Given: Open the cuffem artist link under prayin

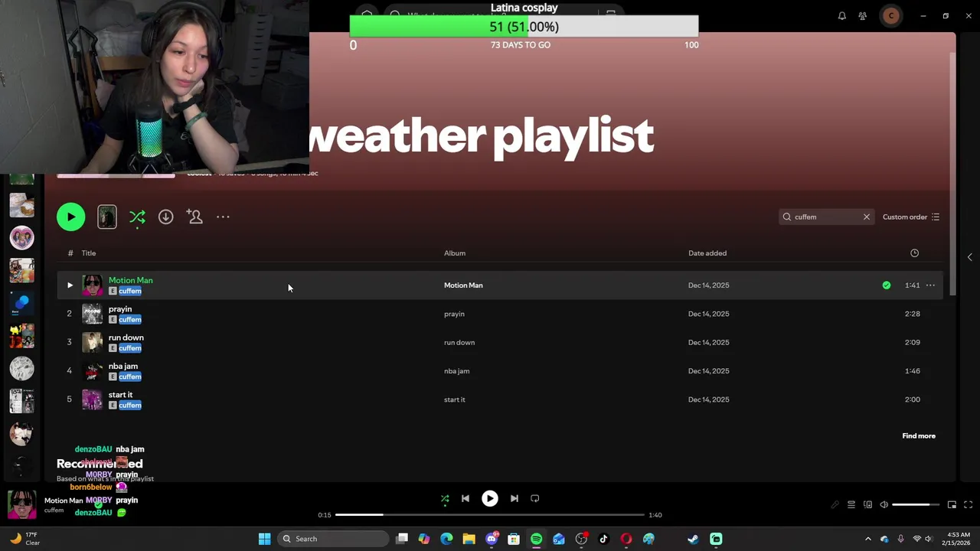Looking at the screenshot, I should (130, 319).
